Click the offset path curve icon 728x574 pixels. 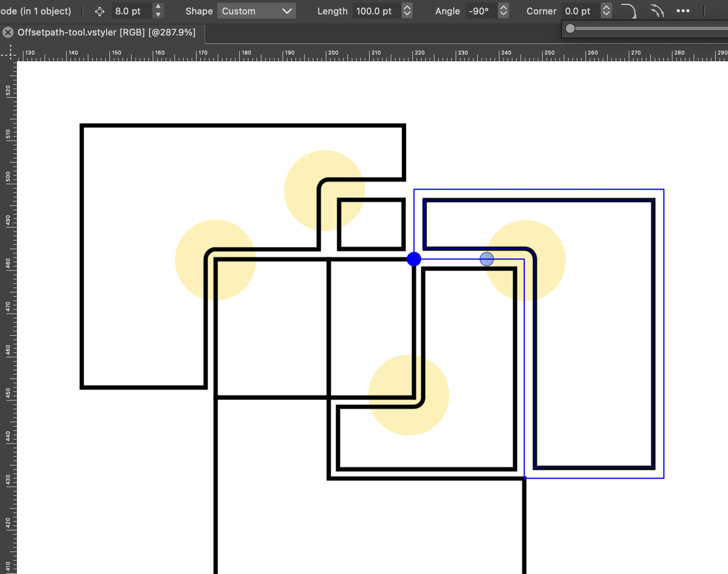[657, 11]
